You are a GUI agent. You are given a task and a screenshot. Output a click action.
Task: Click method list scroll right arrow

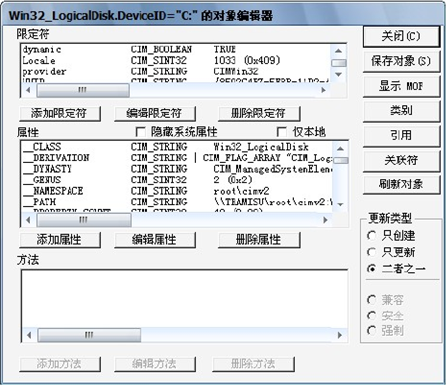tap(340, 335)
